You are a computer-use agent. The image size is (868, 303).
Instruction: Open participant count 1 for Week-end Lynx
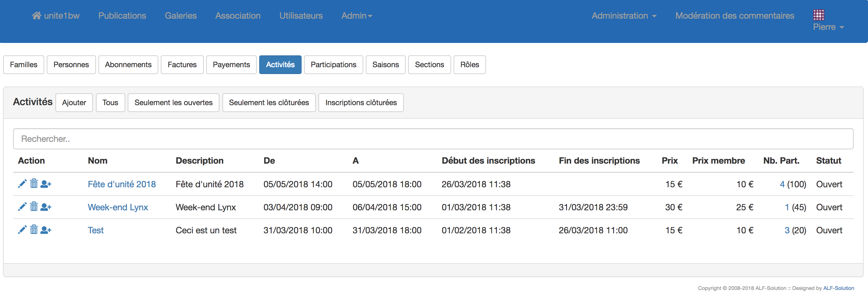tap(787, 207)
